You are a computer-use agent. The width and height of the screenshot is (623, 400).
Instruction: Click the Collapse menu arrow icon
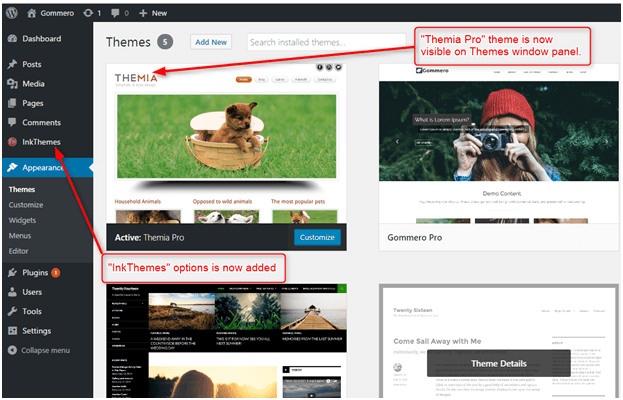click(12, 350)
